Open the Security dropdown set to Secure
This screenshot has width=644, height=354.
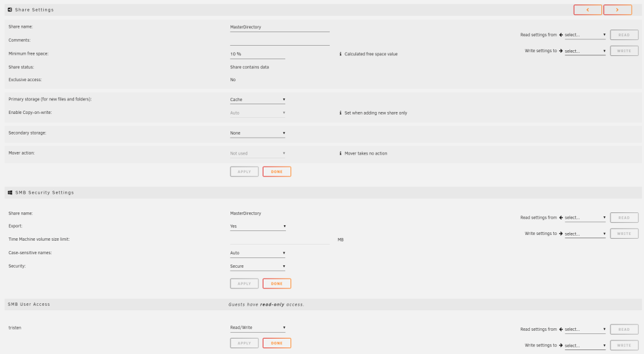click(x=258, y=266)
